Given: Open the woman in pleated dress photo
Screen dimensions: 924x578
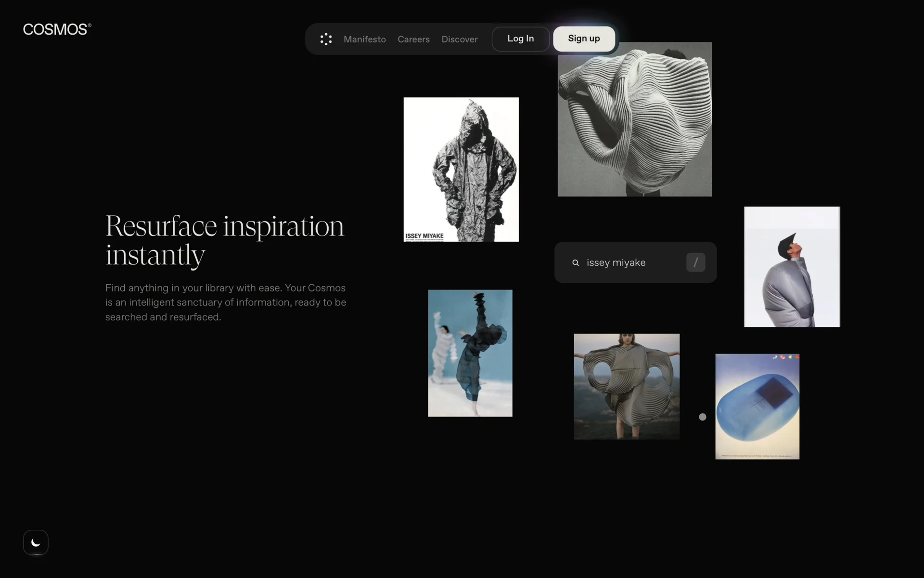Looking at the screenshot, I should pyautogui.click(x=627, y=386).
